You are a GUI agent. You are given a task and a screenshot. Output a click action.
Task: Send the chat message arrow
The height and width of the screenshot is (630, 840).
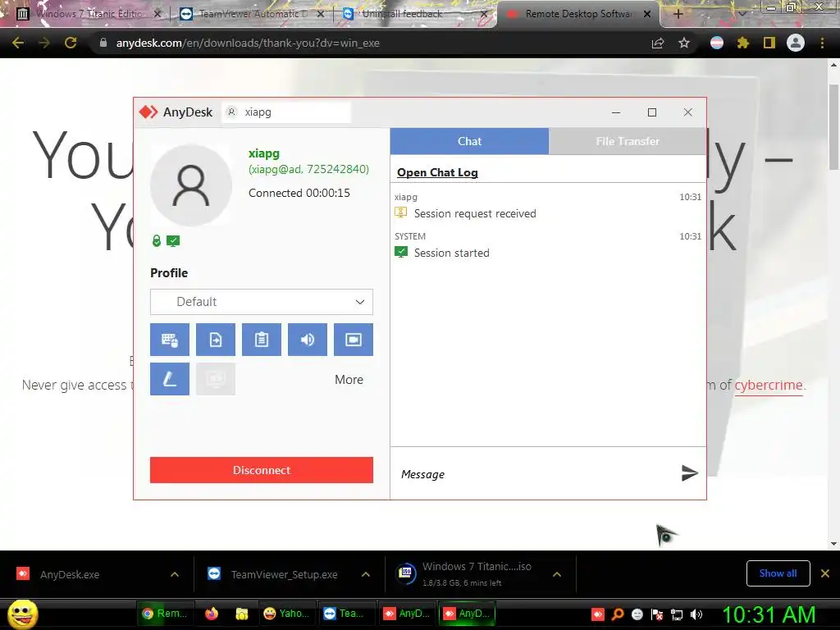[x=689, y=473]
